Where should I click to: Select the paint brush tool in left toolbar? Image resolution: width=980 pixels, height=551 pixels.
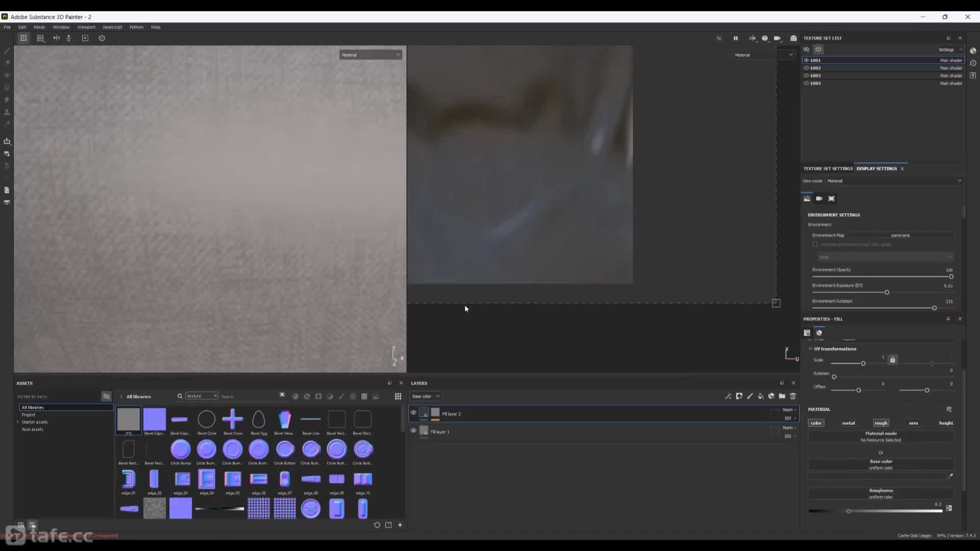tap(7, 51)
